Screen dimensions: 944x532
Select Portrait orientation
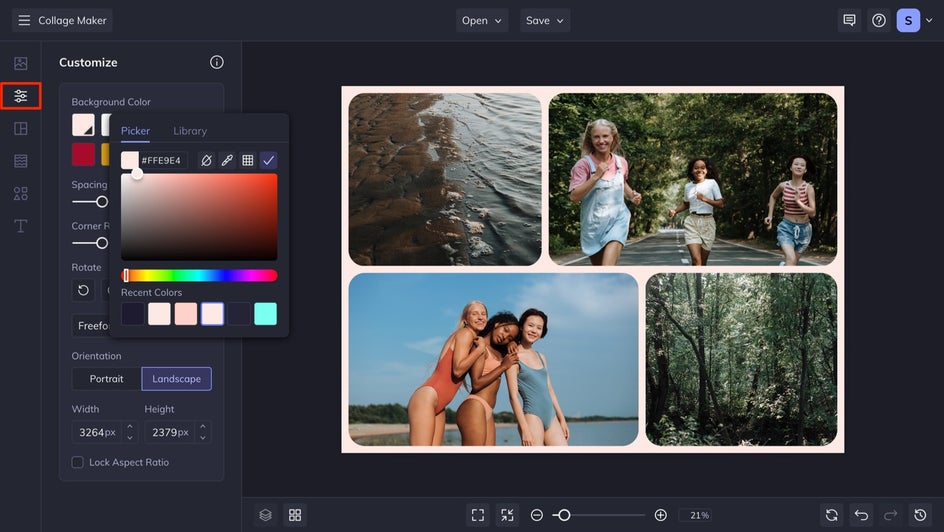tap(106, 379)
